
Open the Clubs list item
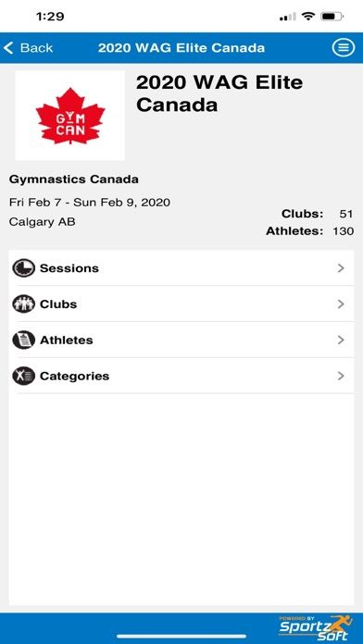click(181, 304)
